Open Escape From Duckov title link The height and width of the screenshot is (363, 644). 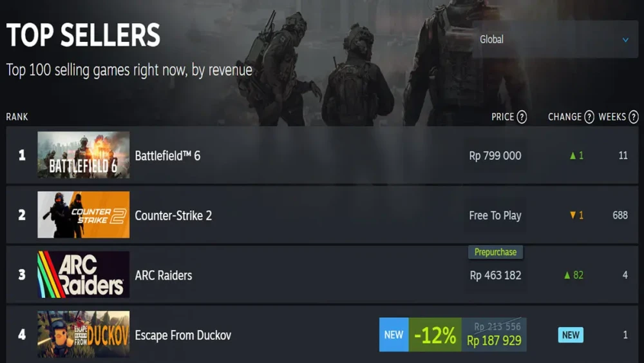(x=183, y=335)
